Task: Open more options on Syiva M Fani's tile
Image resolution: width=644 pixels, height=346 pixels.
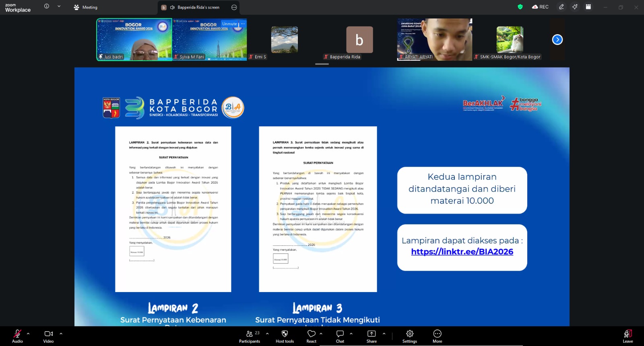Action: click(x=243, y=24)
